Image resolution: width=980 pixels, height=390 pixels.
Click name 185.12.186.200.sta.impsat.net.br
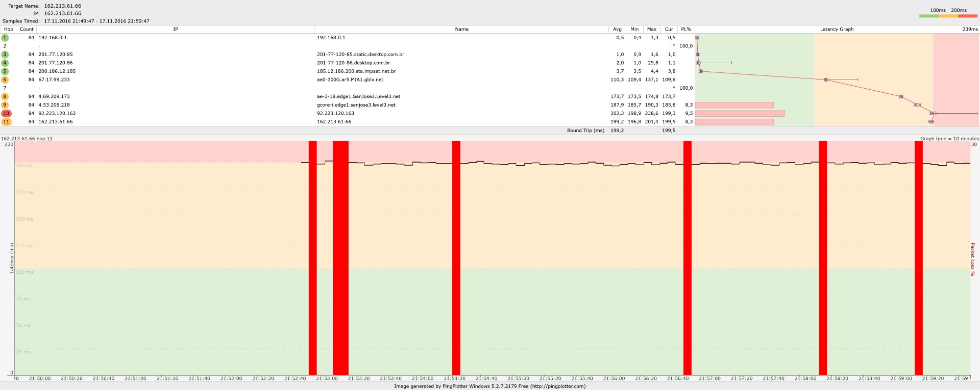tap(356, 71)
